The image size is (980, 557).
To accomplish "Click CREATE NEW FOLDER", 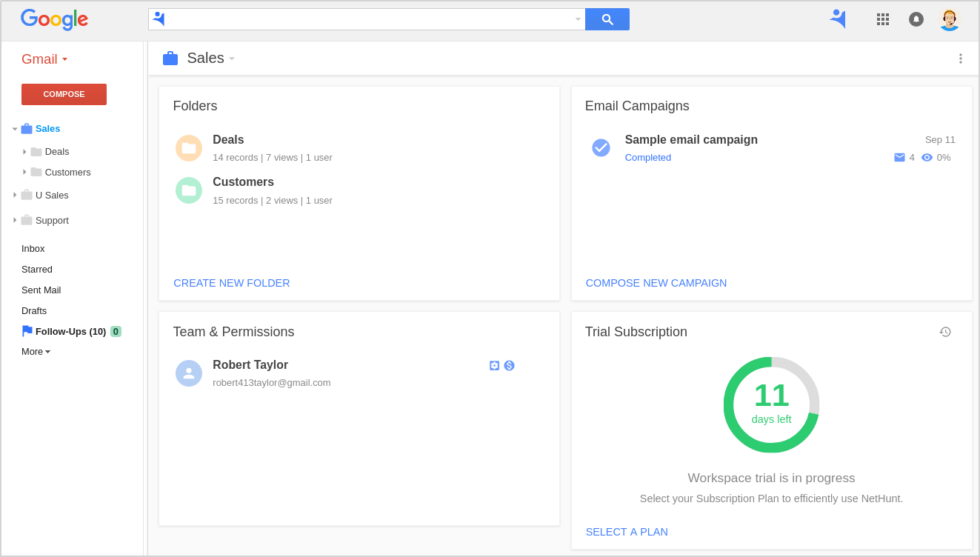I will [x=232, y=283].
